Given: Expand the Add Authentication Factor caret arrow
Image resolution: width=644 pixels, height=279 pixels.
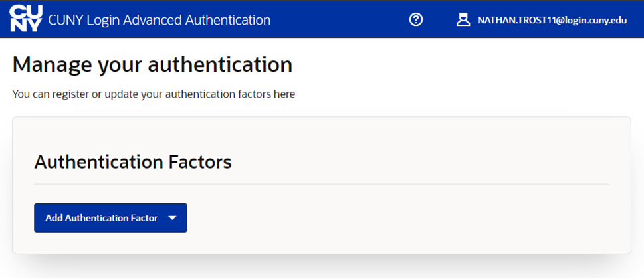Looking at the screenshot, I should (x=172, y=218).
